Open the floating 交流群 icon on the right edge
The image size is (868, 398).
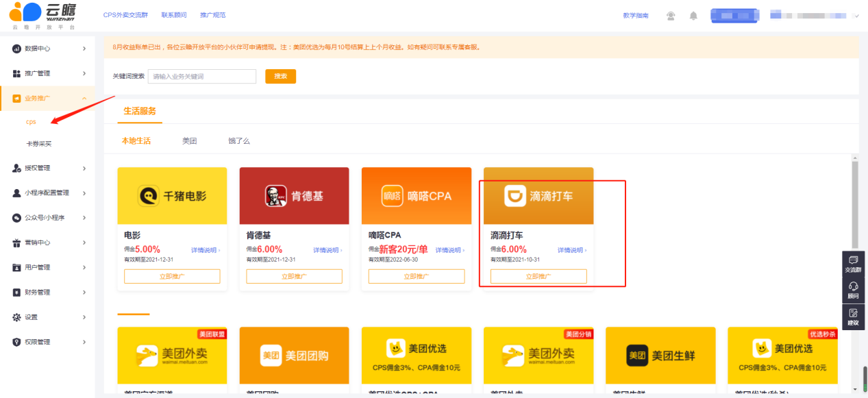click(x=853, y=260)
